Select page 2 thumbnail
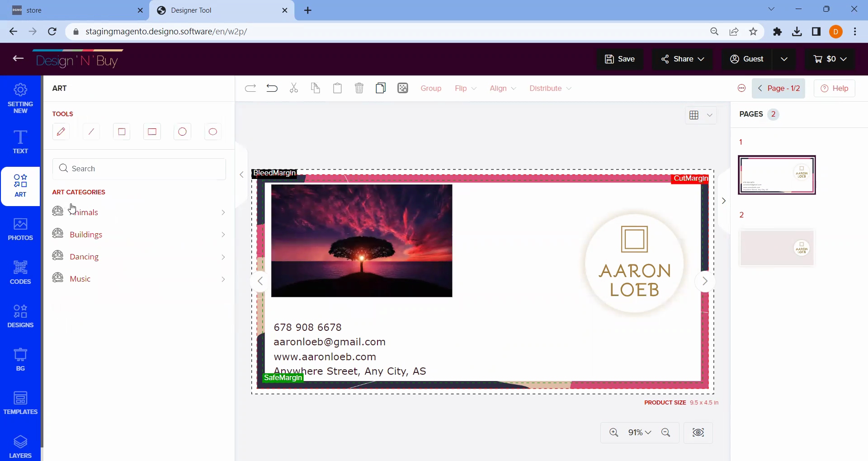This screenshot has width=868, height=461. [776, 248]
